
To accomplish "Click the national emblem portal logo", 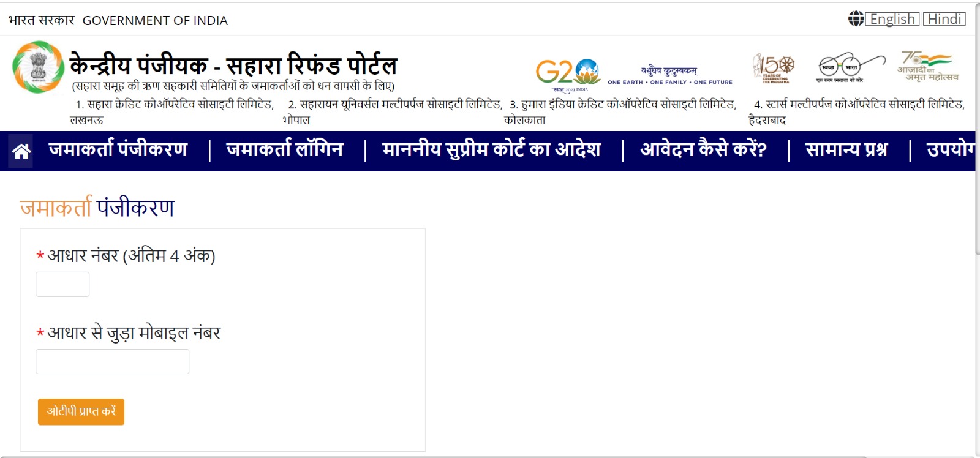I will tap(38, 67).
